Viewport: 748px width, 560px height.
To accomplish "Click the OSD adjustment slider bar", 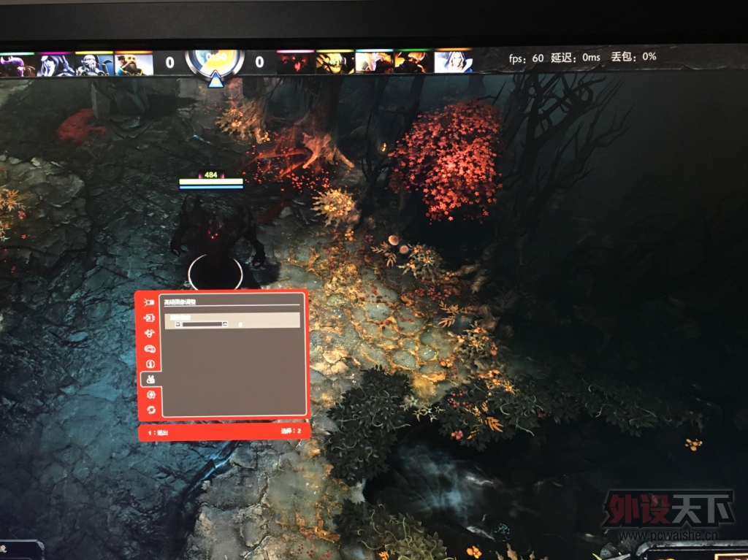I will tap(202, 324).
